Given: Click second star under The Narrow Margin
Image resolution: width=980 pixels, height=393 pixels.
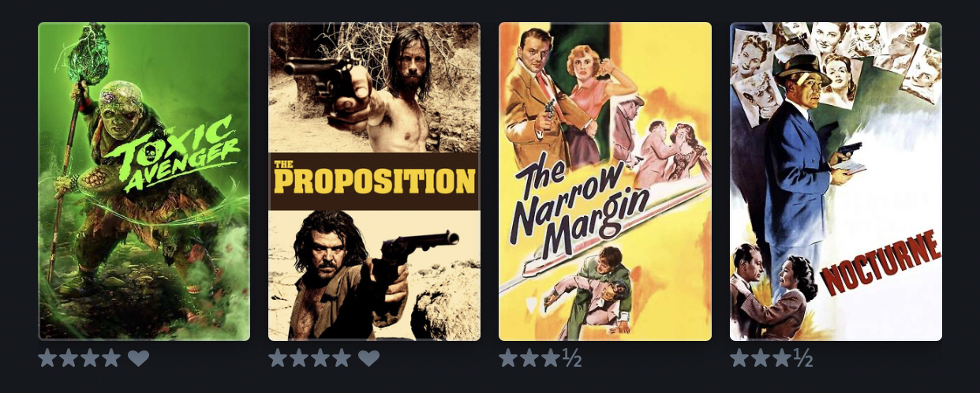Looking at the screenshot, I should coord(529,358).
